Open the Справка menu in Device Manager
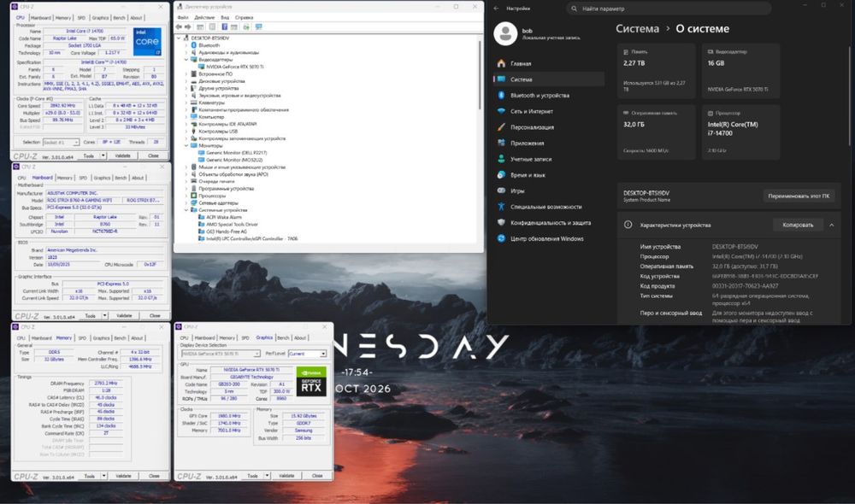The height and width of the screenshot is (504, 855). click(244, 17)
